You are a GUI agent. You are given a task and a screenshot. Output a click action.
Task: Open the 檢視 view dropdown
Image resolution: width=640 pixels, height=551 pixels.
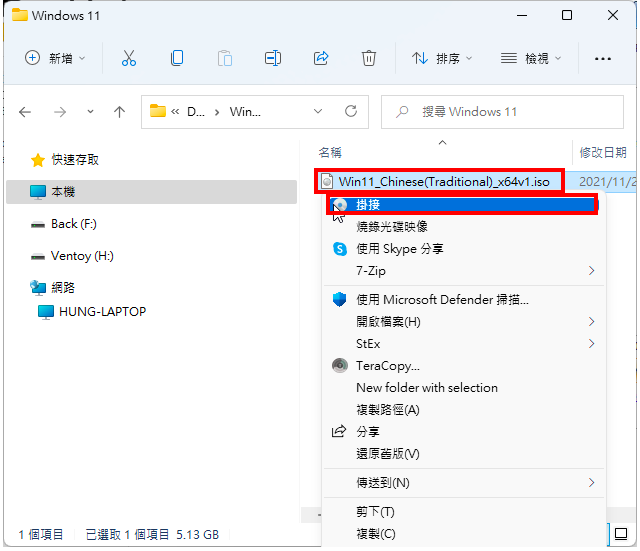coord(531,58)
